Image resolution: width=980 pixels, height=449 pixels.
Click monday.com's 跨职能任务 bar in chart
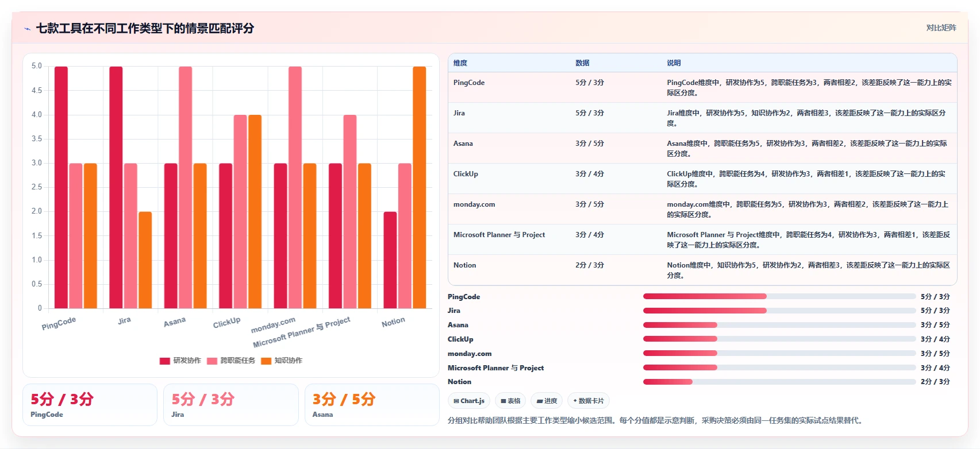click(295, 187)
